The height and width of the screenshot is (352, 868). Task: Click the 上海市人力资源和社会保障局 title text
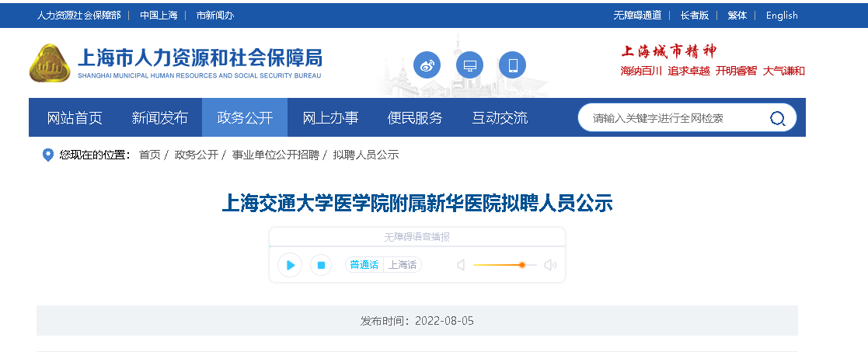200,58
